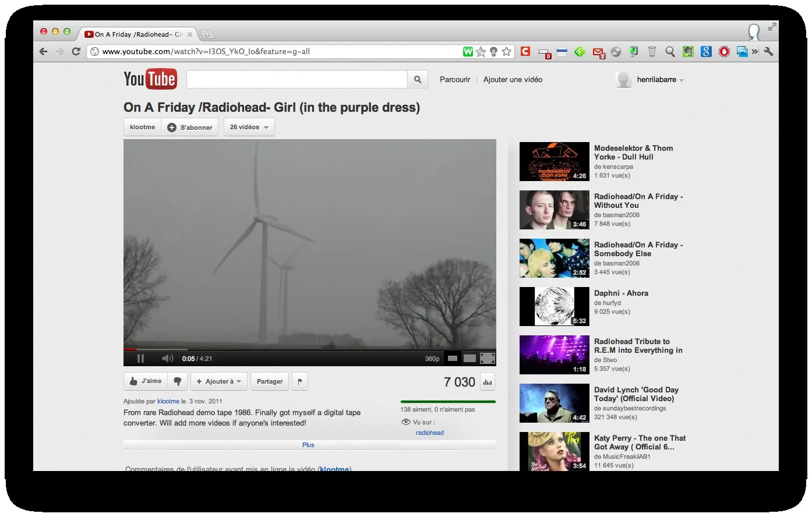Reload the page with refresh icon
Image resolution: width=812 pixels, height=517 pixels.
pyautogui.click(x=76, y=51)
